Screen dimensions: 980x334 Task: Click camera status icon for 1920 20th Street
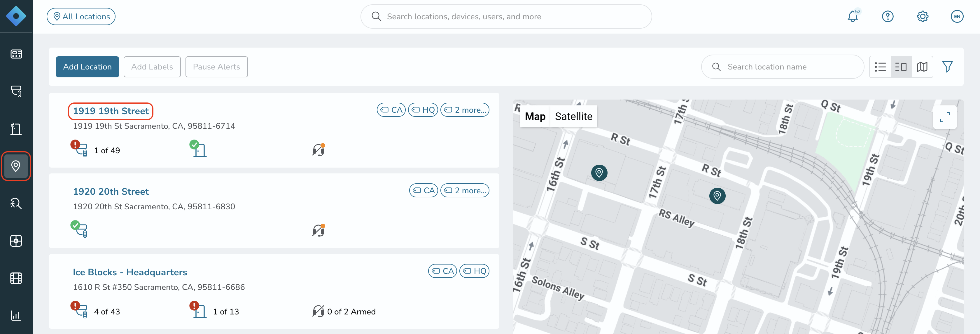(x=79, y=229)
